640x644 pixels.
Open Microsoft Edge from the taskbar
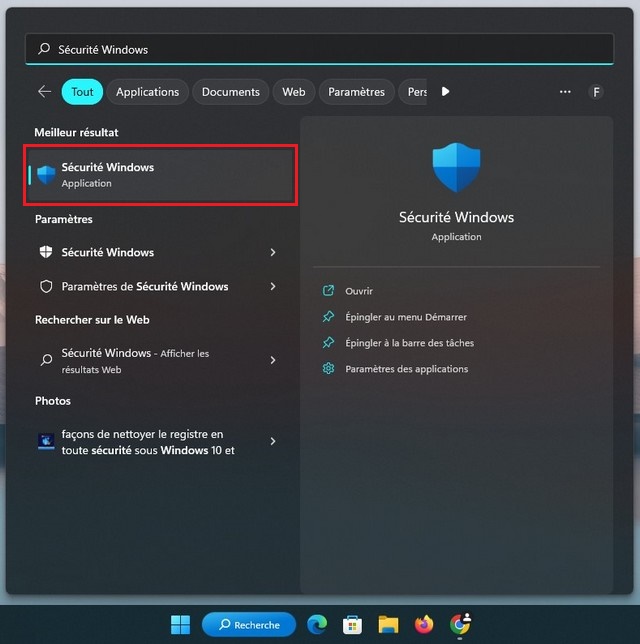[317, 625]
